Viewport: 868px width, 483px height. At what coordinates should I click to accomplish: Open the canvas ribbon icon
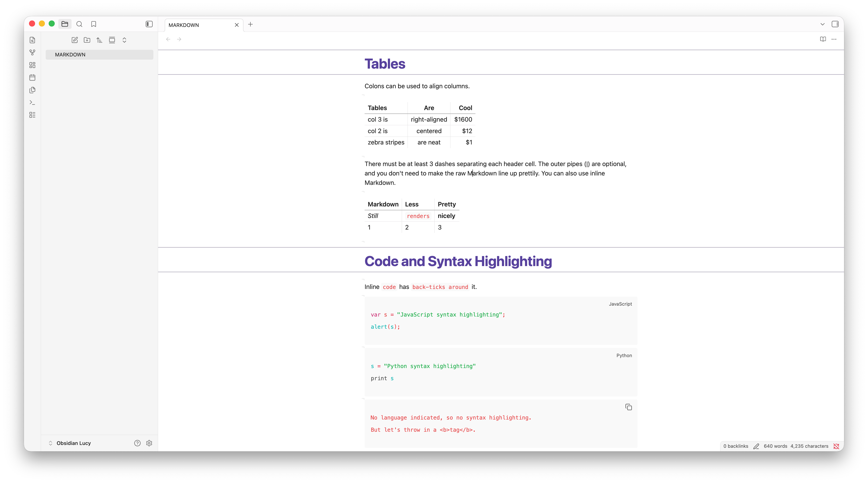click(32, 65)
